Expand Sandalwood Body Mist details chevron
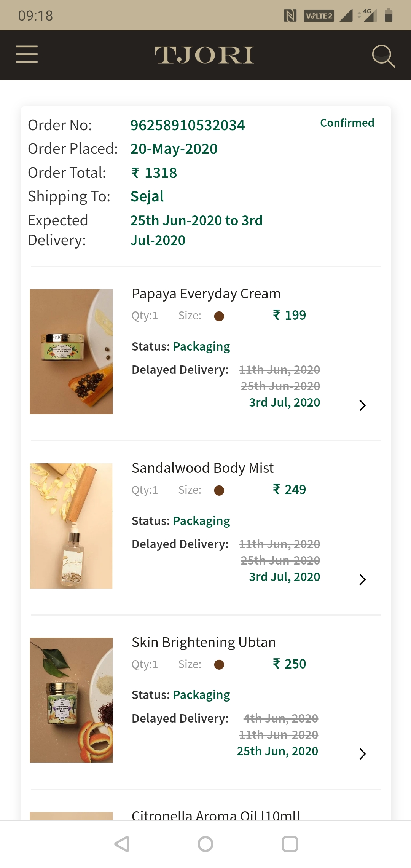This screenshot has width=411, height=868. pyautogui.click(x=362, y=580)
